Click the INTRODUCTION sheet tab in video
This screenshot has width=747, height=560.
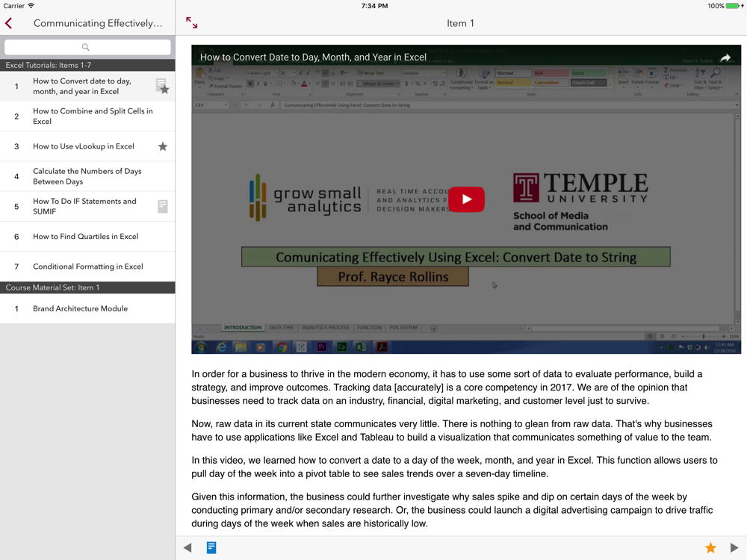pyautogui.click(x=243, y=328)
